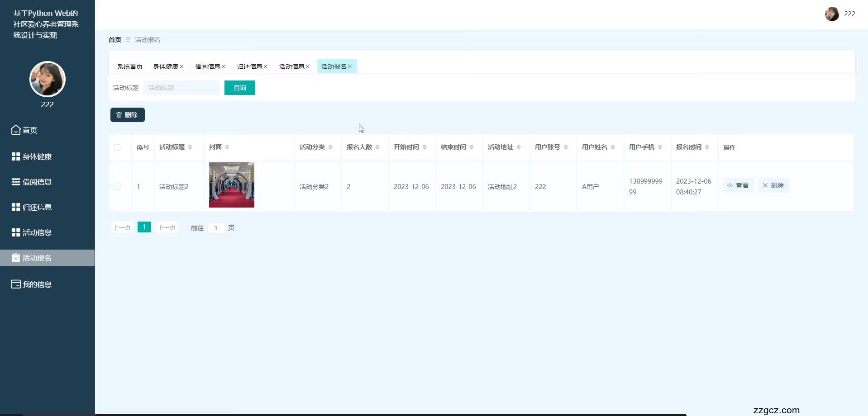Open the activity cover image thumbnail

(x=231, y=184)
